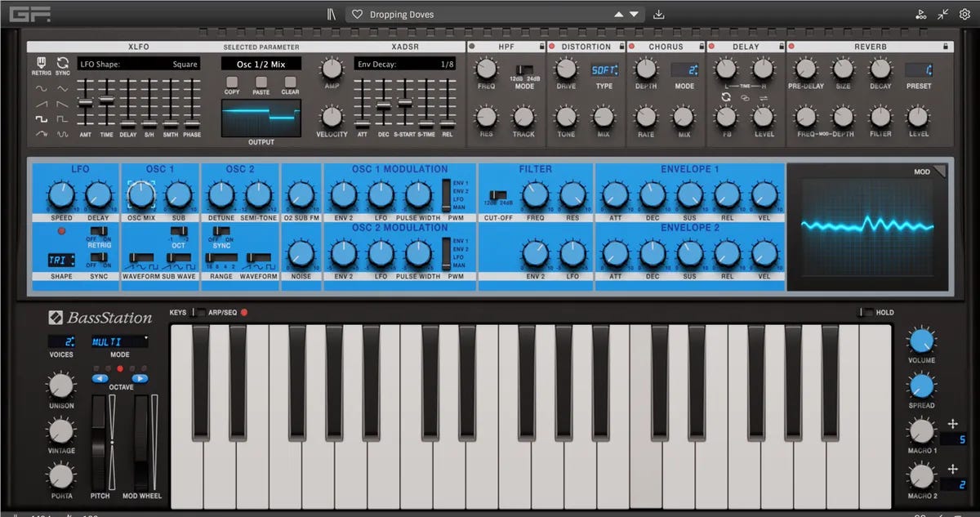Open the settings gear icon

pos(964,14)
